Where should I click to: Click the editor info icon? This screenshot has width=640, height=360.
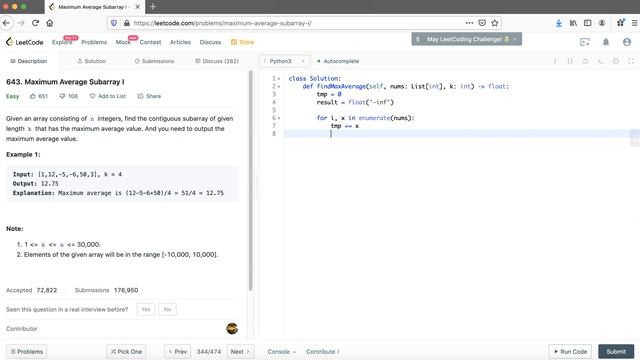pyautogui.click(x=555, y=61)
